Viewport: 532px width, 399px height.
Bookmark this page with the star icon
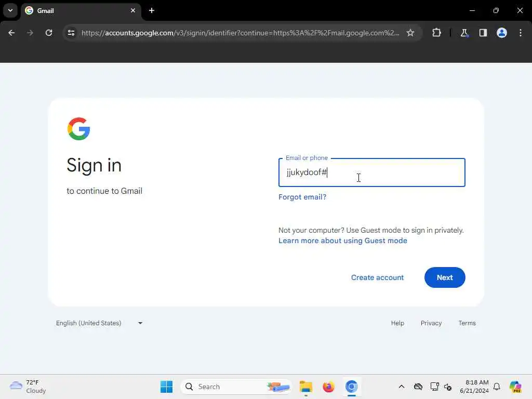tap(410, 33)
